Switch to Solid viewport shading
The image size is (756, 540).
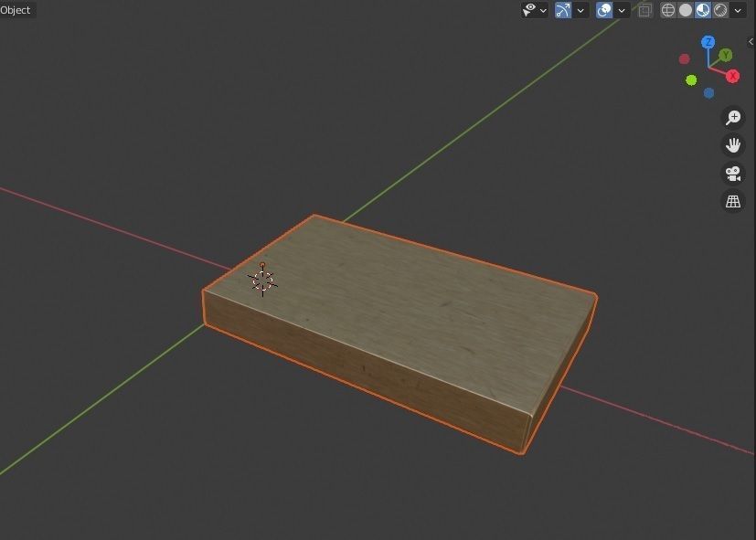685,10
